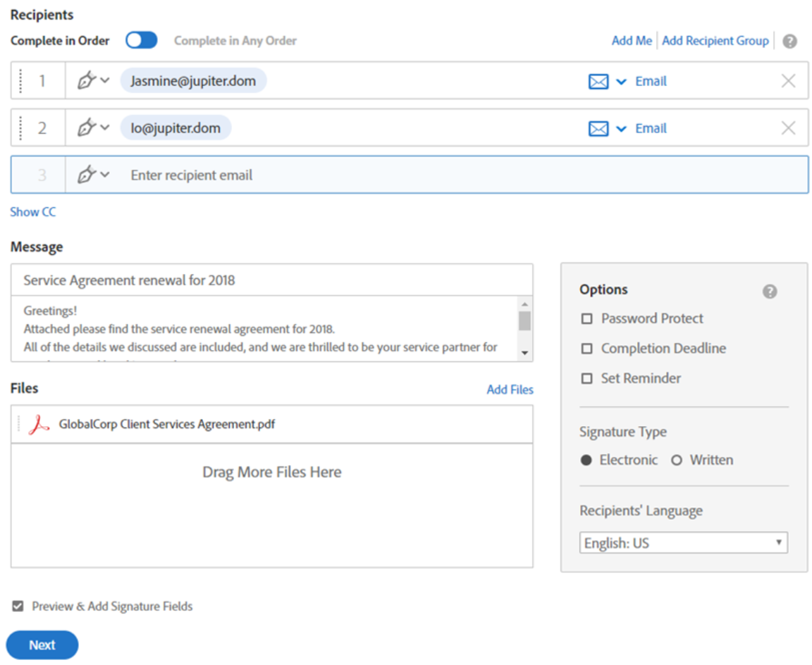Click the Add Files link

click(x=510, y=390)
